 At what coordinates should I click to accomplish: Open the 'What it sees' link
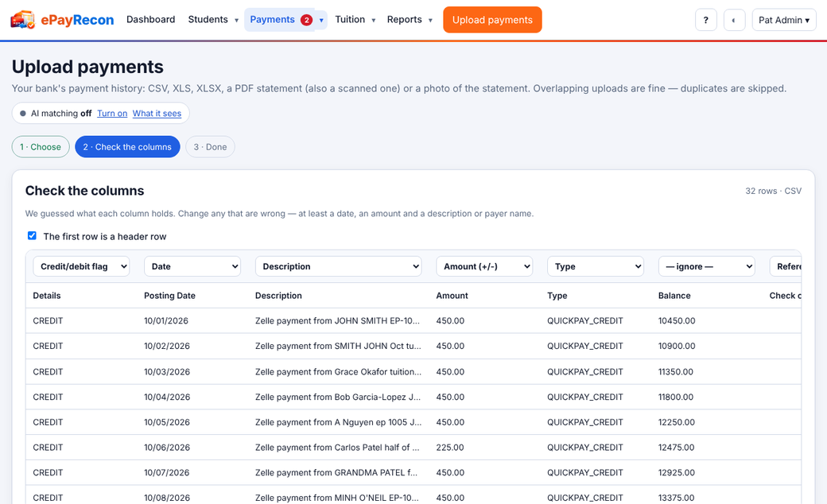(157, 114)
